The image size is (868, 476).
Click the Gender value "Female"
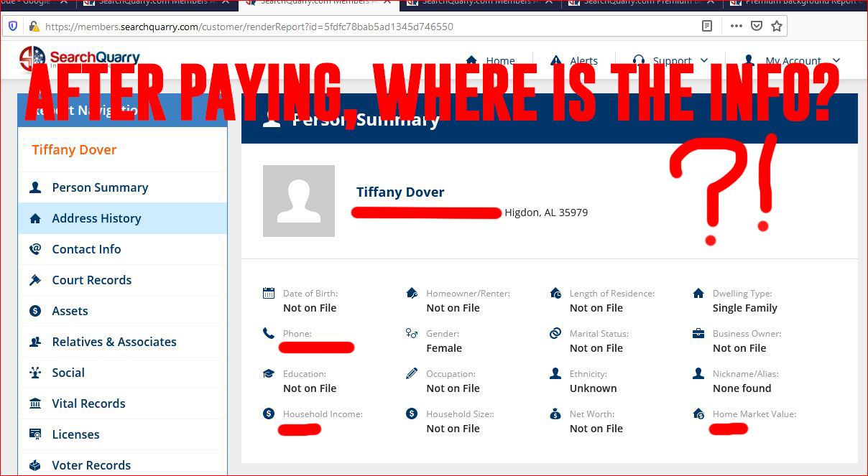click(444, 348)
